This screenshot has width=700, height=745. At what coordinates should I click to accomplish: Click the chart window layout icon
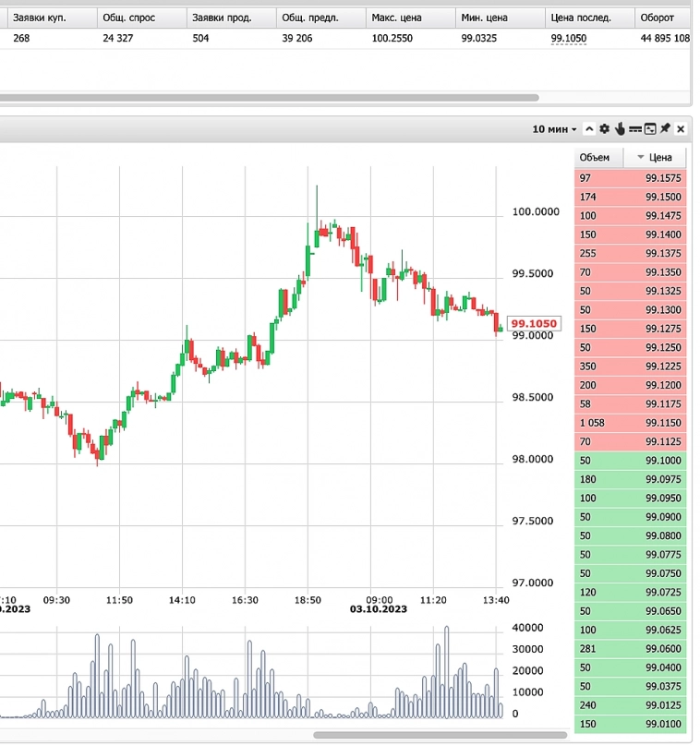pyautogui.click(x=650, y=129)
